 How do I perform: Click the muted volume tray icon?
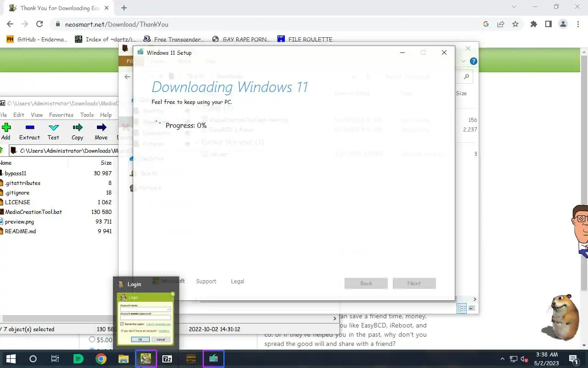tap(524, 359)
